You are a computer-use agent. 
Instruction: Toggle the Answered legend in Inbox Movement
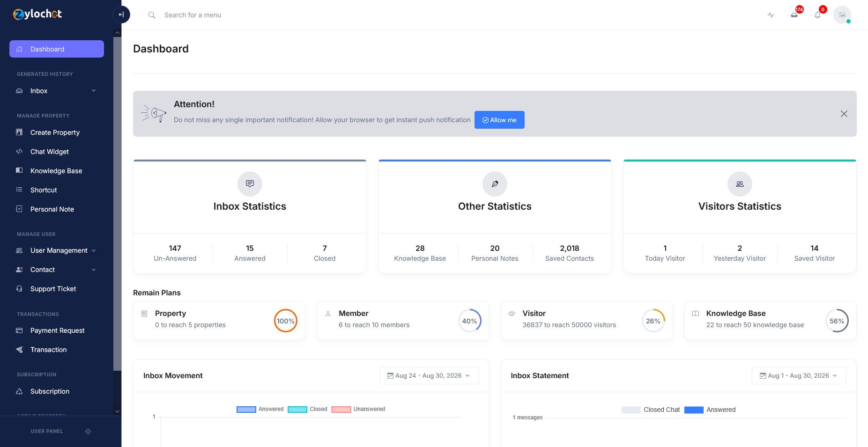click(260, 409)
